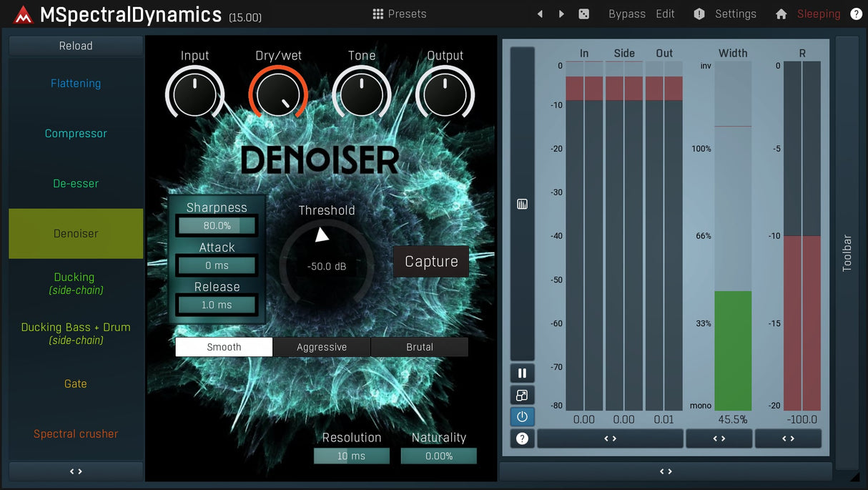Screen dimensions: 868x490
Task: Open the Presets menu
Action: pyautogui.click(x=400, y=14)
